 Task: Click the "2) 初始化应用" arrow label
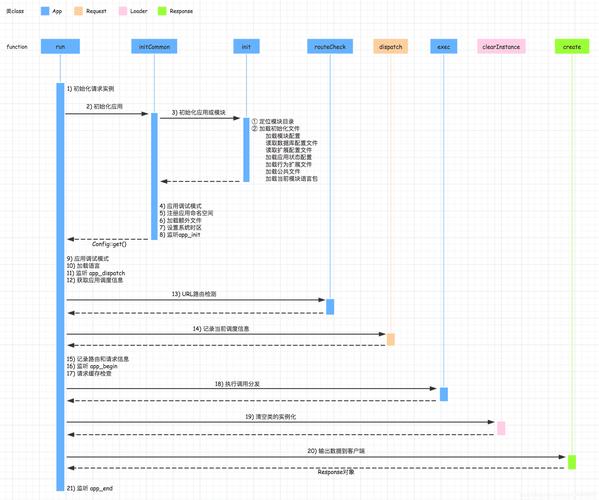tap(104, 106)
